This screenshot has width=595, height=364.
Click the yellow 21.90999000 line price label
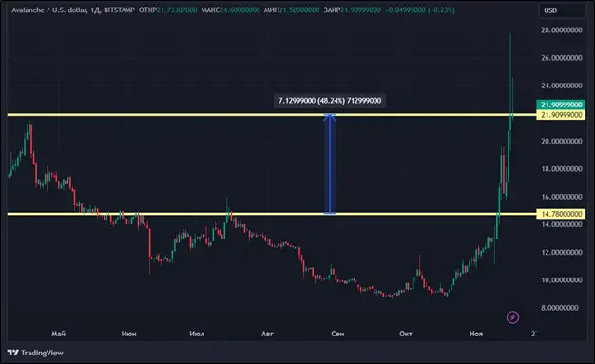(561, 115)
